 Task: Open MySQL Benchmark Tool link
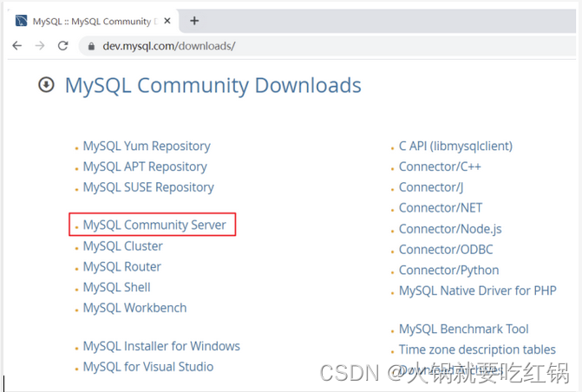[463, 329]
